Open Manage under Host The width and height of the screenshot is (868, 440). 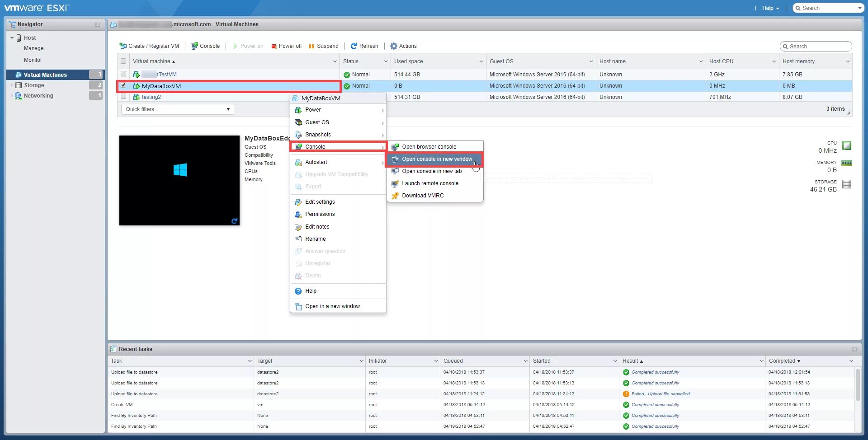tap(34, 48)
